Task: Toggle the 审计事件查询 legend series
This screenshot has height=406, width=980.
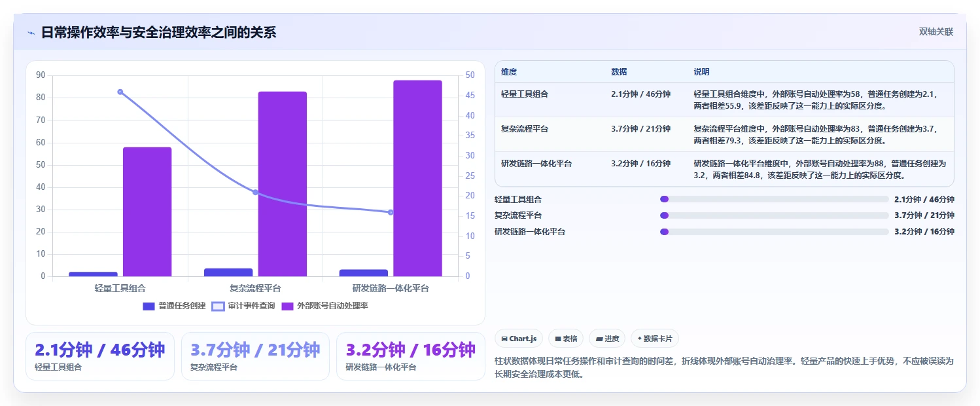Action: 243,306
